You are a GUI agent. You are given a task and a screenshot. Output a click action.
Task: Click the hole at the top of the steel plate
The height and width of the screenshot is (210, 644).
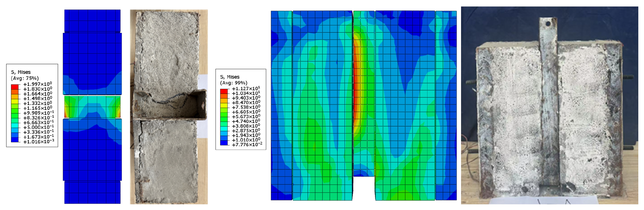point(548,24)
